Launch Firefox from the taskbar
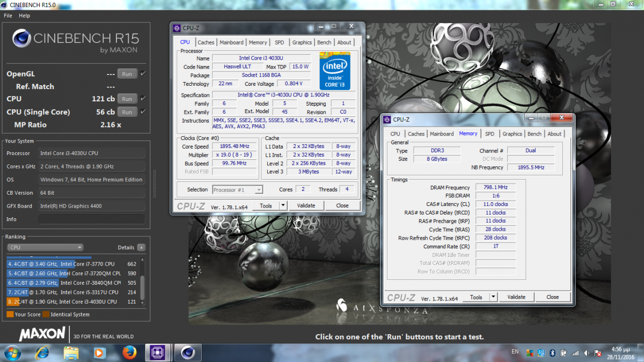The width and height of the screenshot is (644, 362). point(129,352)
